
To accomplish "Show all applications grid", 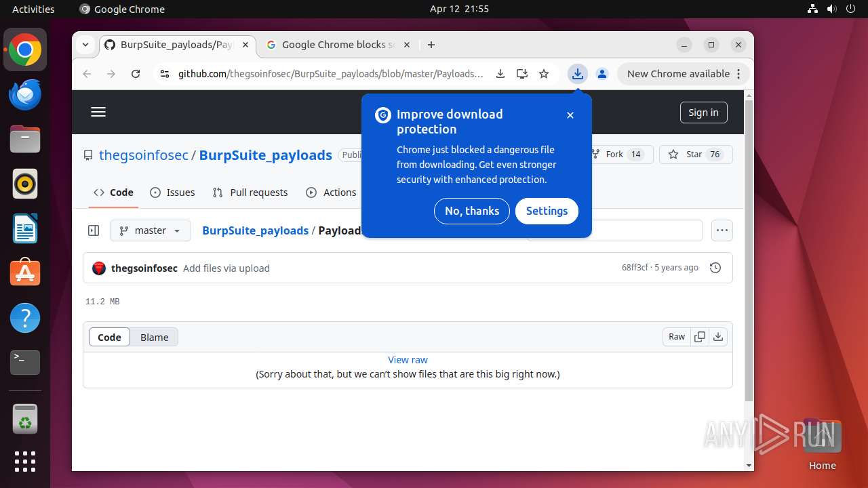I will (x=25, y=462).
